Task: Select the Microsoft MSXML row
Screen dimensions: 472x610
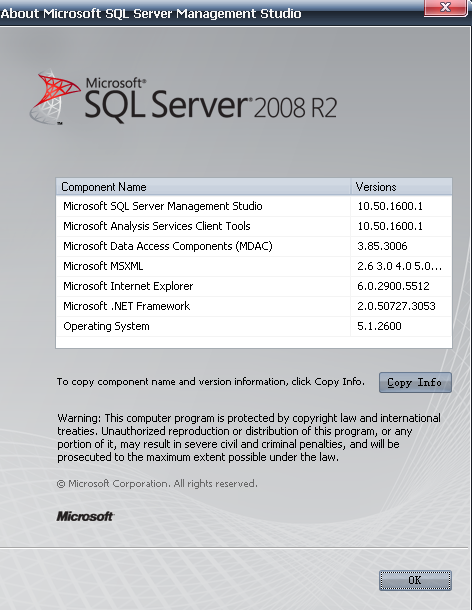Action: (254, 266)
